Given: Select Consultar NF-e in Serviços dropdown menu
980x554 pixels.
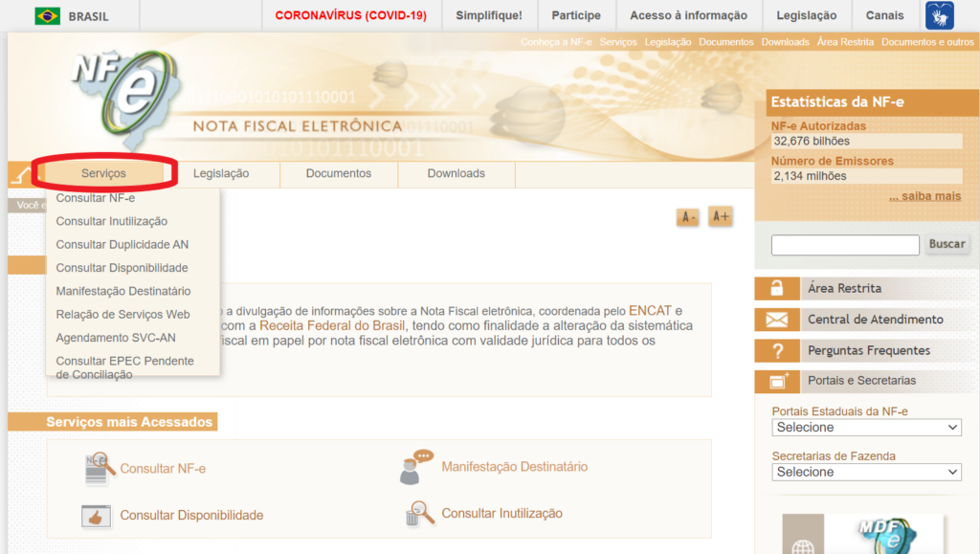Looking at the screenshot, I should (96, 198).
